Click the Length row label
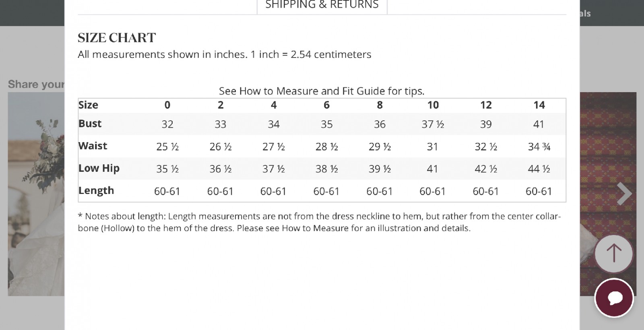Viewport: 644px width, 330px height. tap(96, 190)
